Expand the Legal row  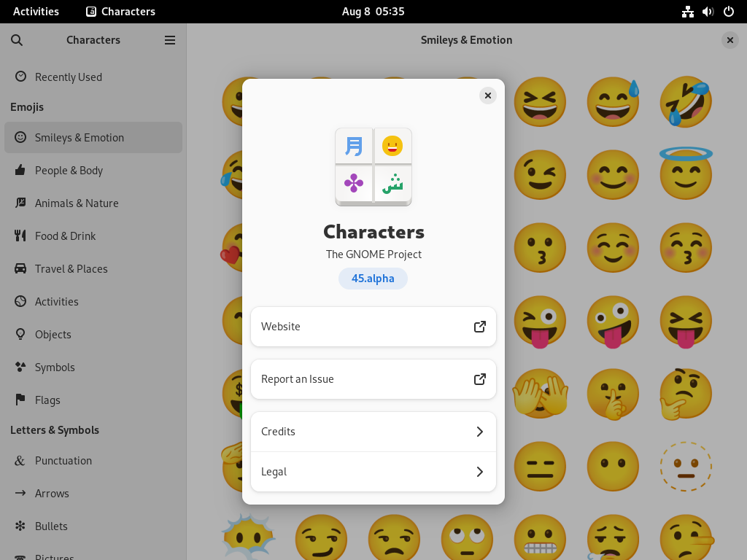[x=373, y=472]
